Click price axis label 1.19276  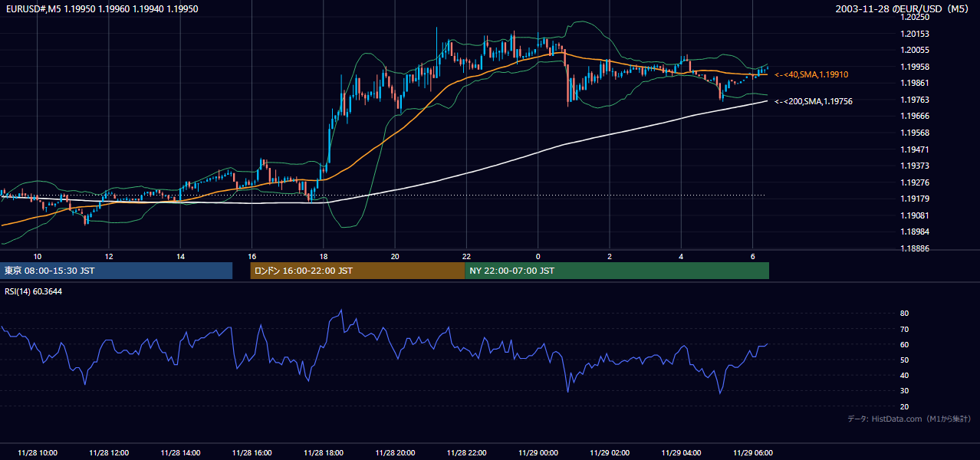tap(915, 182)
